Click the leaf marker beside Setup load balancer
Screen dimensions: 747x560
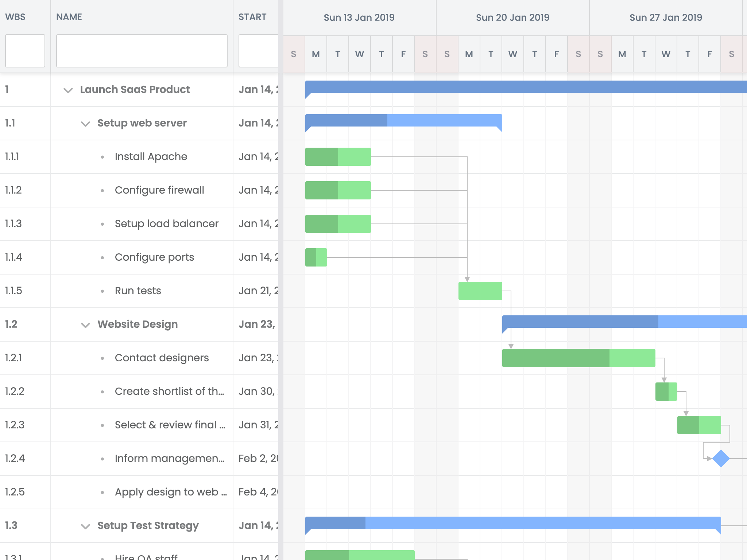(102, 224)
